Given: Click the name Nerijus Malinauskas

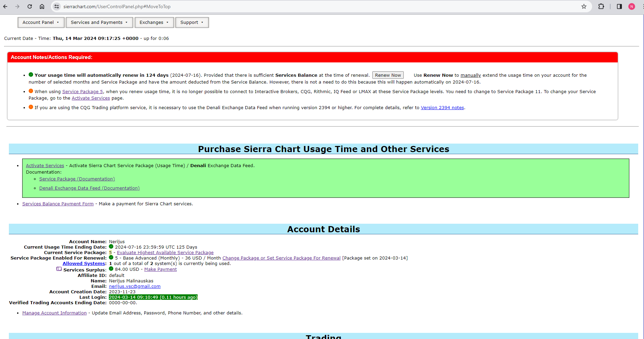Looking at the screenshot, I should click(131, 281).
